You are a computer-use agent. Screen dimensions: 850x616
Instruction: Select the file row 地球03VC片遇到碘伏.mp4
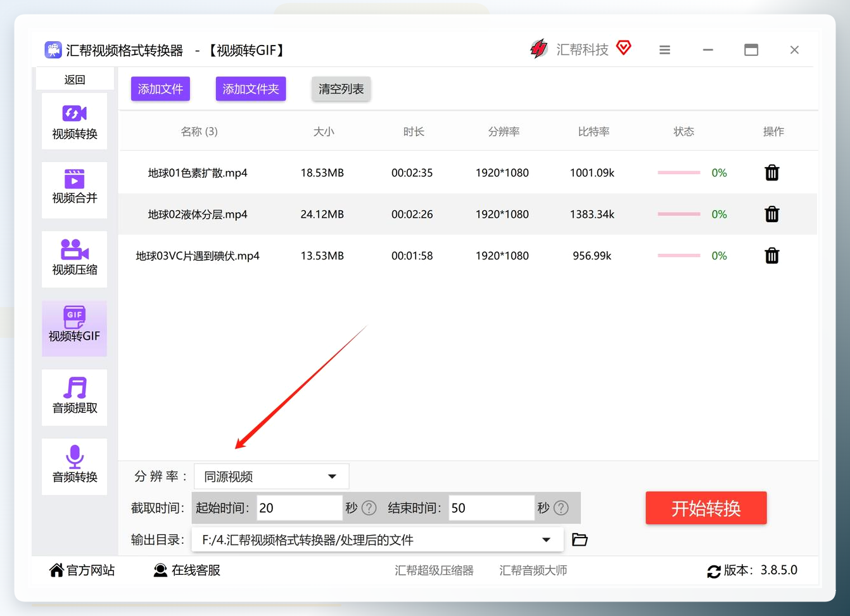tap(468, 256)
